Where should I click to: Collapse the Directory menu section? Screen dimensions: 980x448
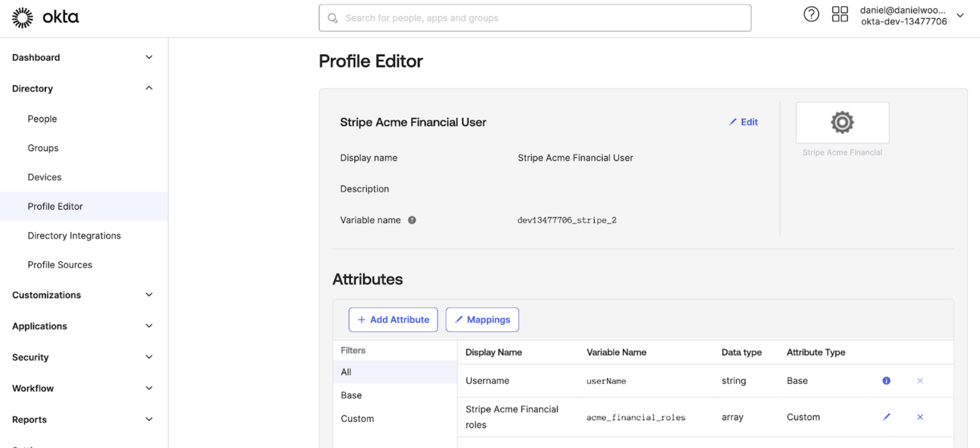(x=149, y=88)
